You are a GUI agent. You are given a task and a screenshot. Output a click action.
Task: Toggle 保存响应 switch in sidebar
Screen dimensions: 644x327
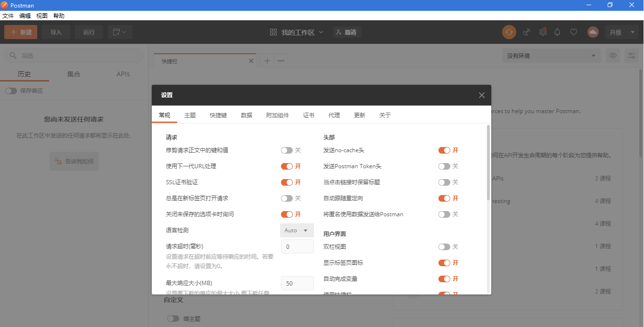(11, 91)
